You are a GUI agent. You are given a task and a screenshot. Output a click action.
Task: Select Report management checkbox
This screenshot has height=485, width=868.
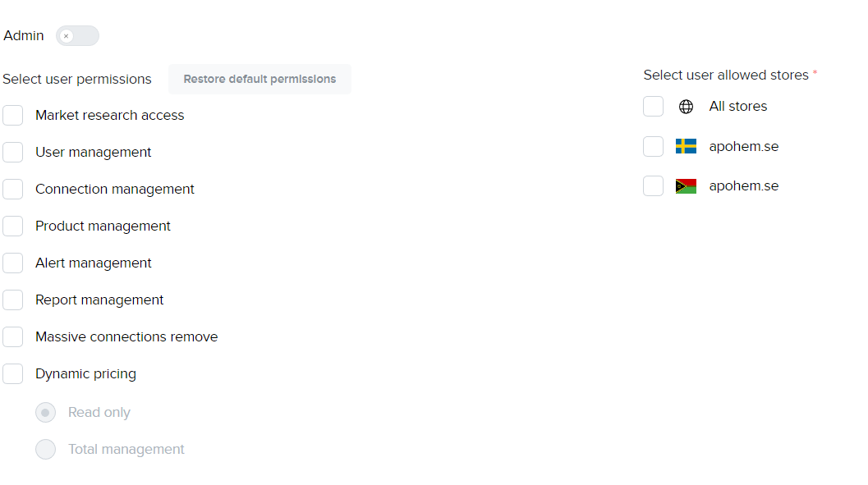tap(13, 300)
